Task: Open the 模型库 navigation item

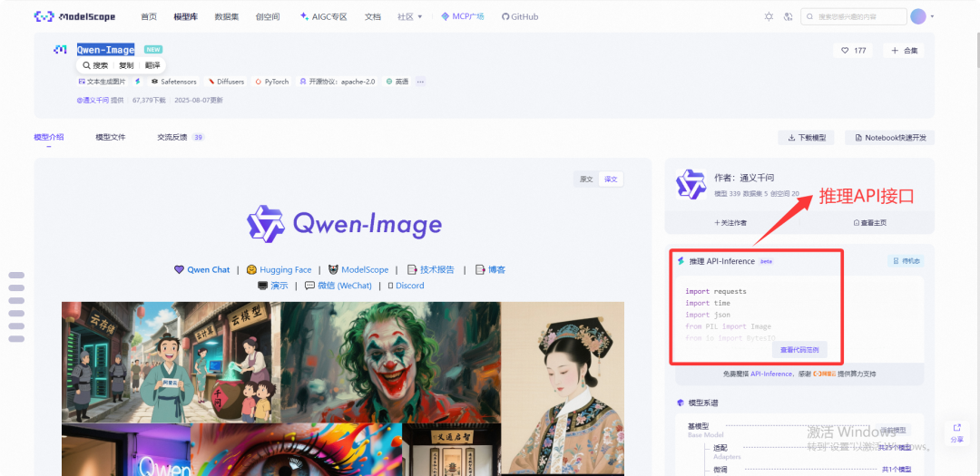Action: pos(186,17)
